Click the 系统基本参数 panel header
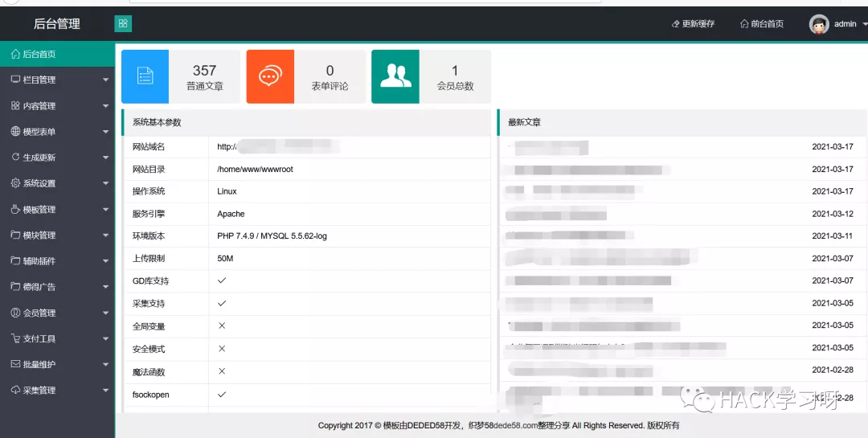 tap(306, 122)
